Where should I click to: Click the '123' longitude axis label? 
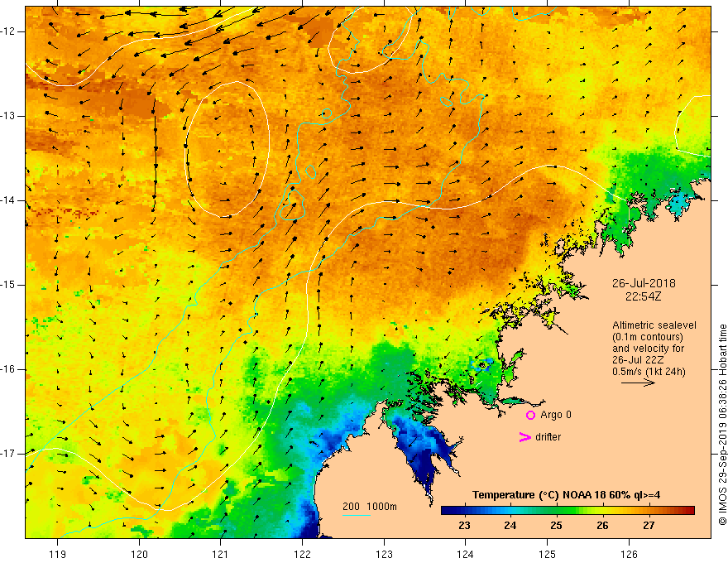click(384, 554)
